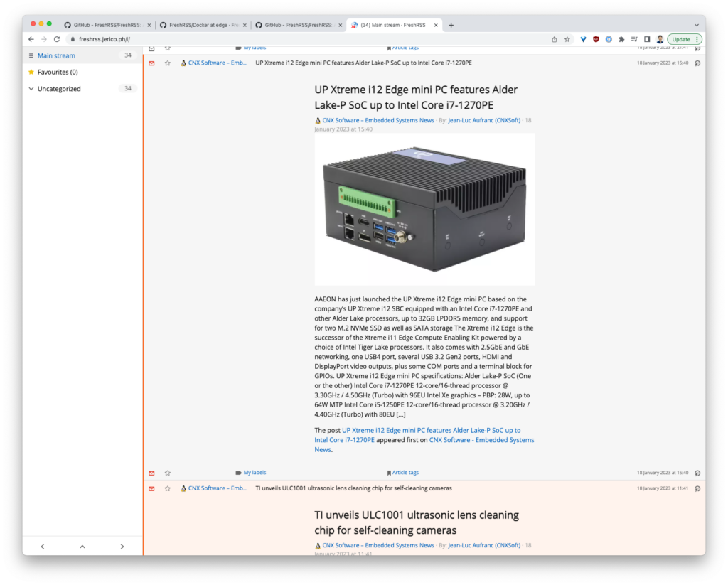The width and height of the screenshot is (728, 585).
Task: Open Article tags dropdown below the UP Xtreme article
Action: coord(403,473)
